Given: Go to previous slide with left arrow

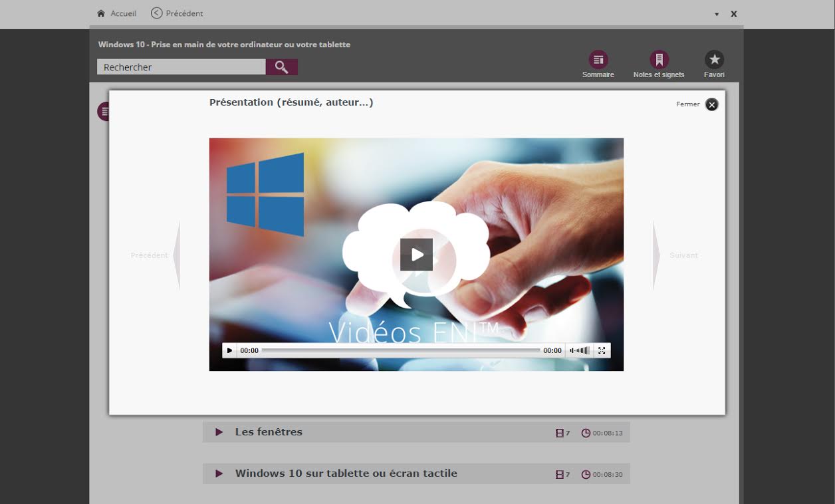Looking at the screenshot, I should [x=176, y=255].
